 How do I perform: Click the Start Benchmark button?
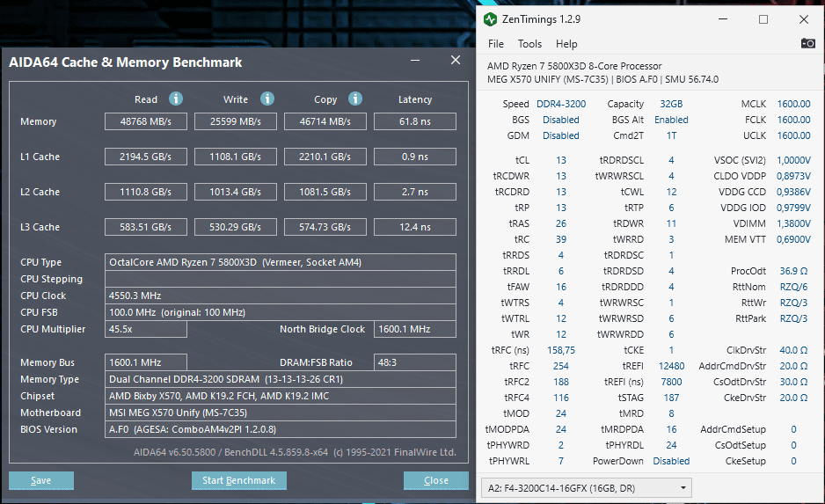tap(239, 480)
